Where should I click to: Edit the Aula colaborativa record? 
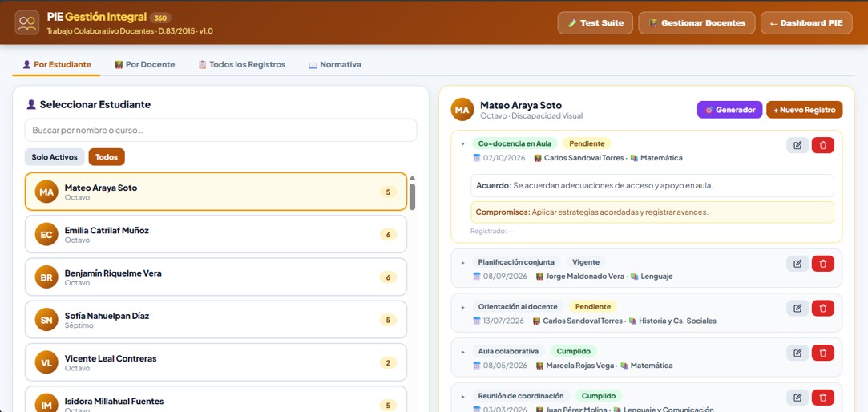click(797, 353)
